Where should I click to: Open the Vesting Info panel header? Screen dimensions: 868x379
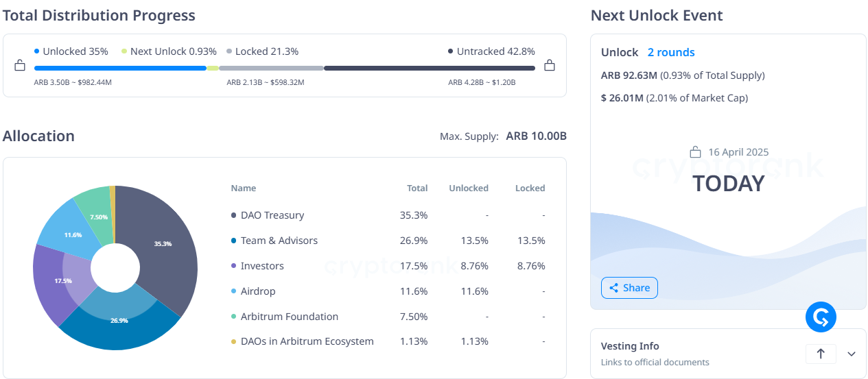[630, 347]
